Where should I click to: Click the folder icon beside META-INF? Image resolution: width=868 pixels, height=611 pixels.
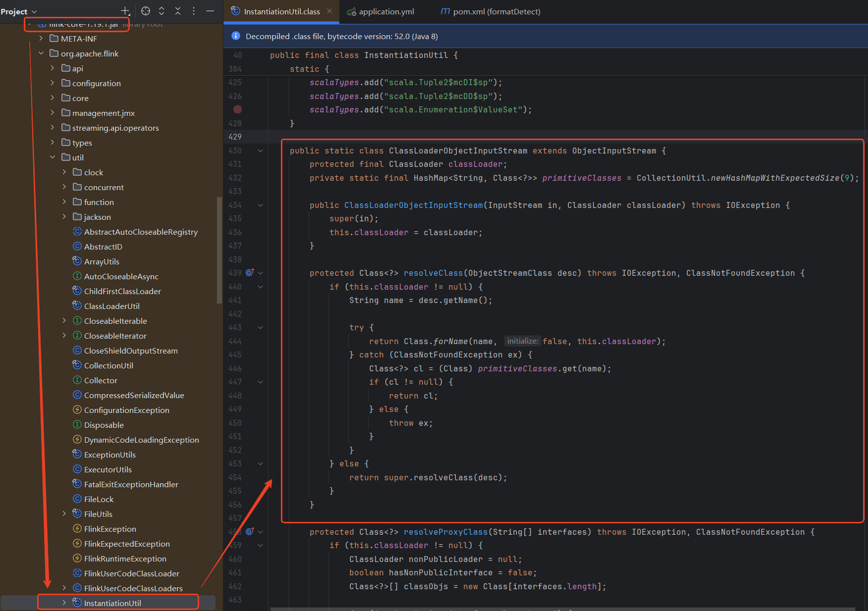[x=54, y=38]
